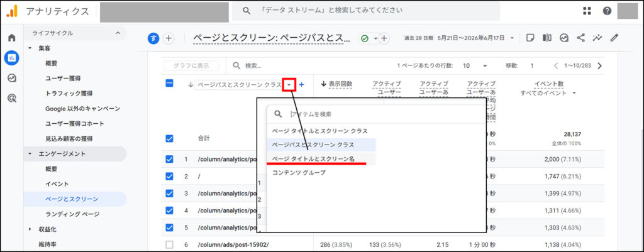Click the magnifier in dimension dropdown search
Image resolution: width=644 pixels, height=252 pixels.
coord(278,114)
